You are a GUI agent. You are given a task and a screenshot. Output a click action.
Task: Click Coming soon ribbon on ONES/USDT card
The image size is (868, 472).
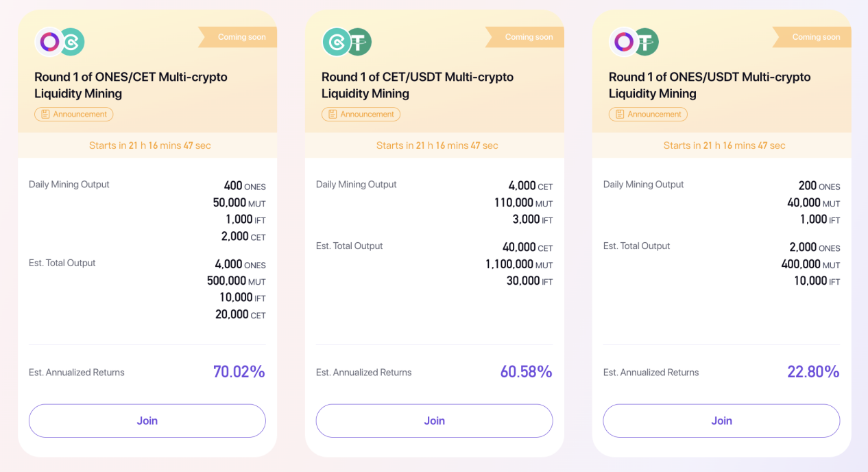tap(812, 37)
